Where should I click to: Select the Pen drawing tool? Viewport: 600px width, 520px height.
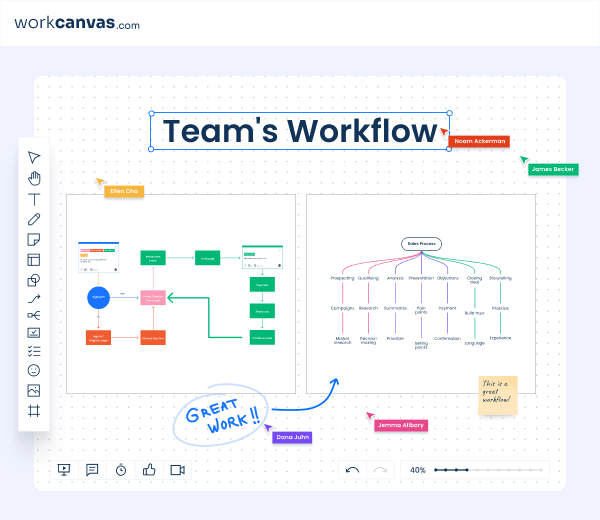point(34,219)
